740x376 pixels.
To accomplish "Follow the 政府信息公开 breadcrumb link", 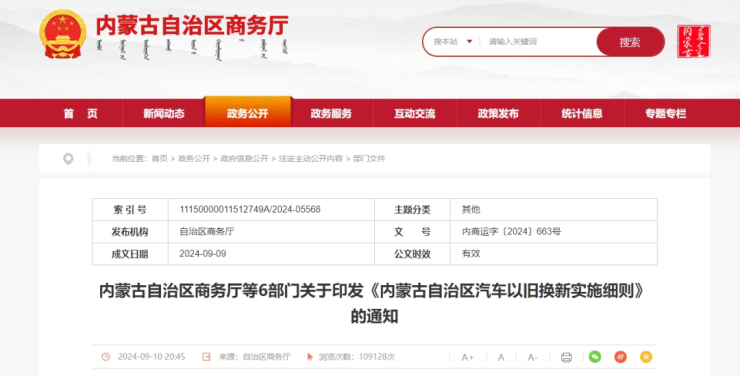I will (244, 159).
